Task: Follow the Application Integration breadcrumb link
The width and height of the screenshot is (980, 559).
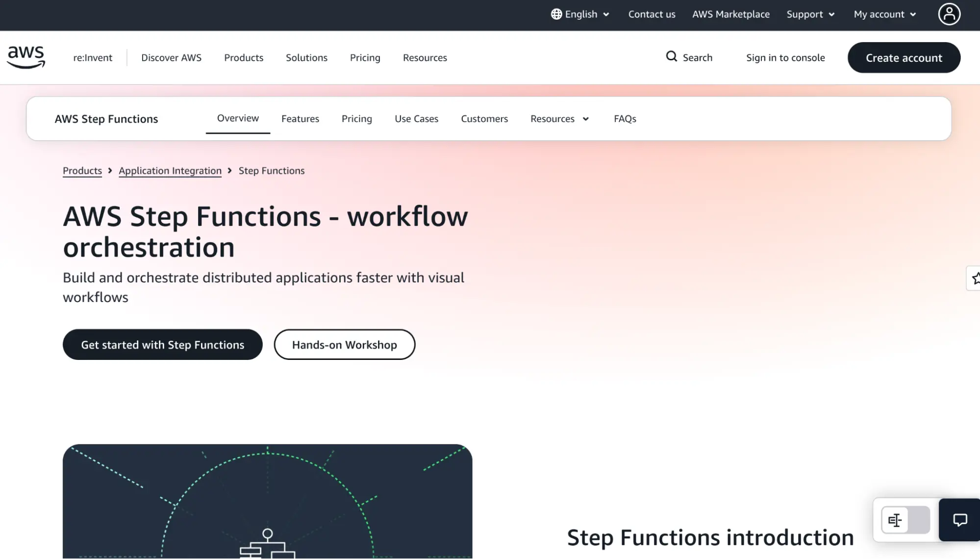Action: [x=170, y=171]
